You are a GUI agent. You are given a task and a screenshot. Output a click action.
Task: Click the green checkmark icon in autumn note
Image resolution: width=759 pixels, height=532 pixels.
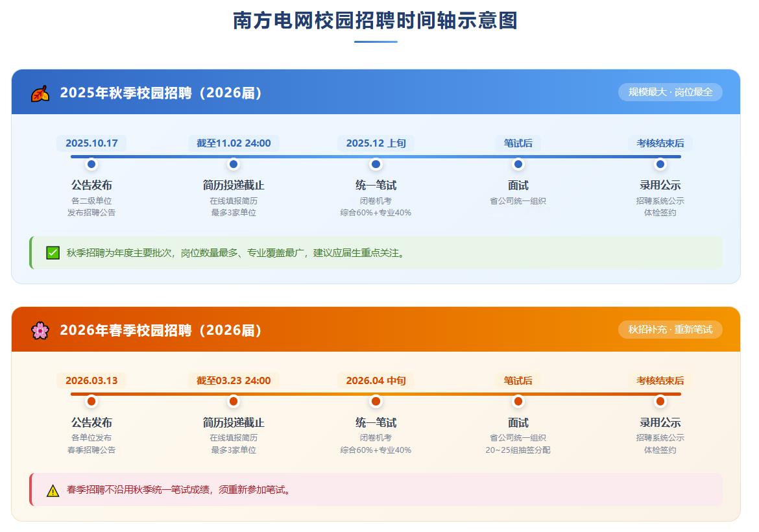53,252
